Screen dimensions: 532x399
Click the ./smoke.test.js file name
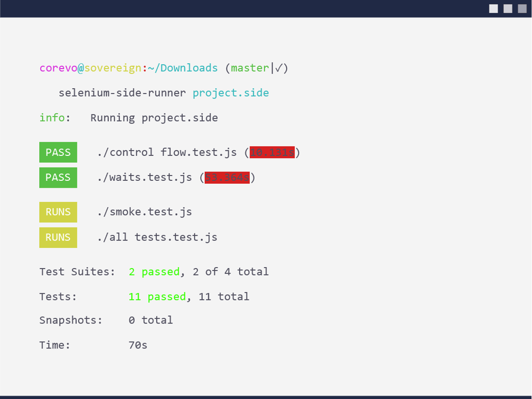145,212
